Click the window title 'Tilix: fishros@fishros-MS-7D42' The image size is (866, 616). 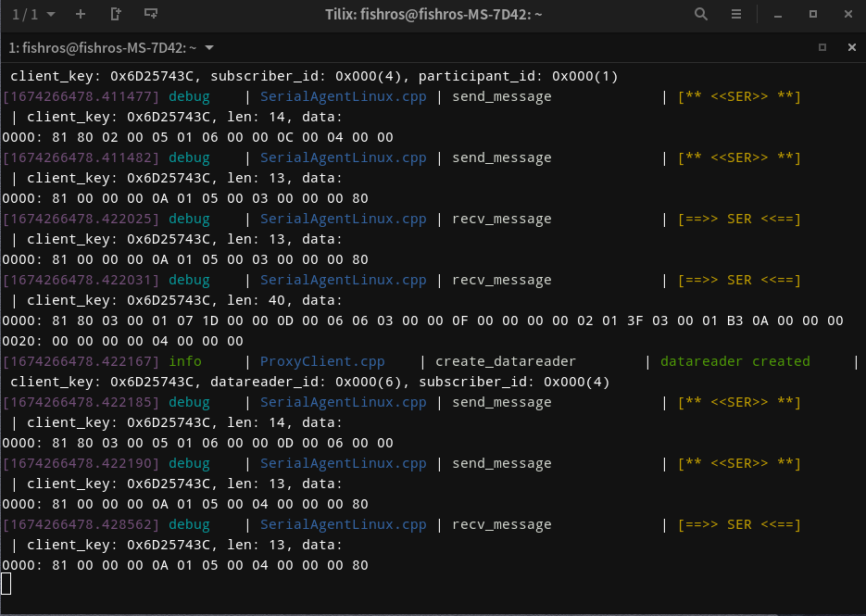coord(433,15)
